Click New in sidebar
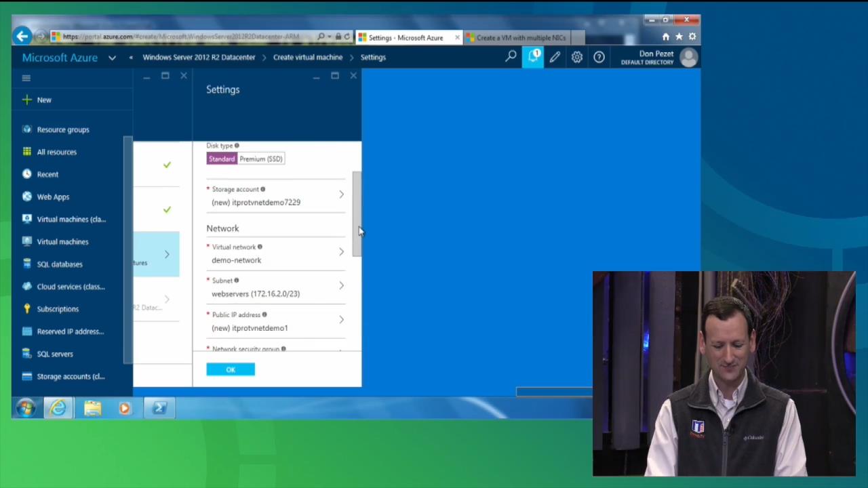868x488 pixels. (44, 100)
